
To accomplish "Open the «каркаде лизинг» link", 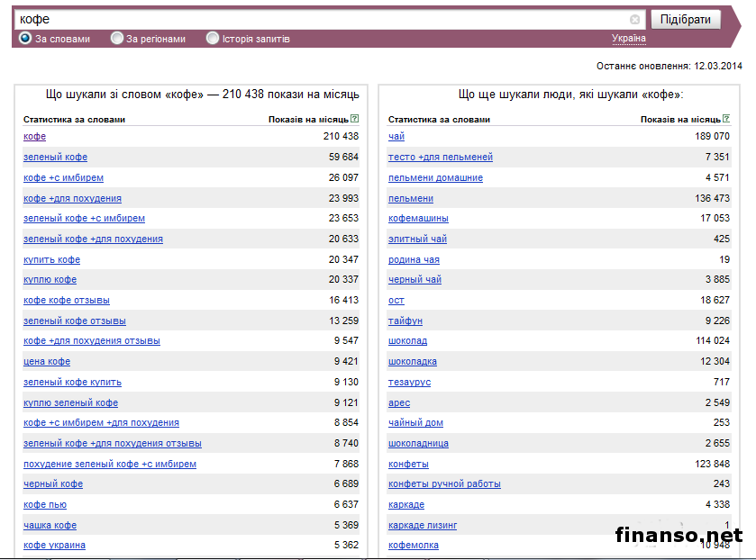I will click(423, 526).
